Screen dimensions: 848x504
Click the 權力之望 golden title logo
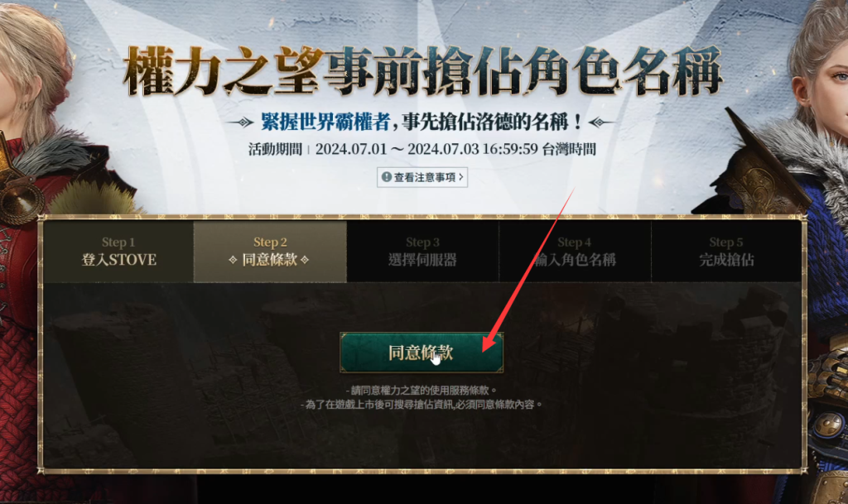click(x=224, y=71)
